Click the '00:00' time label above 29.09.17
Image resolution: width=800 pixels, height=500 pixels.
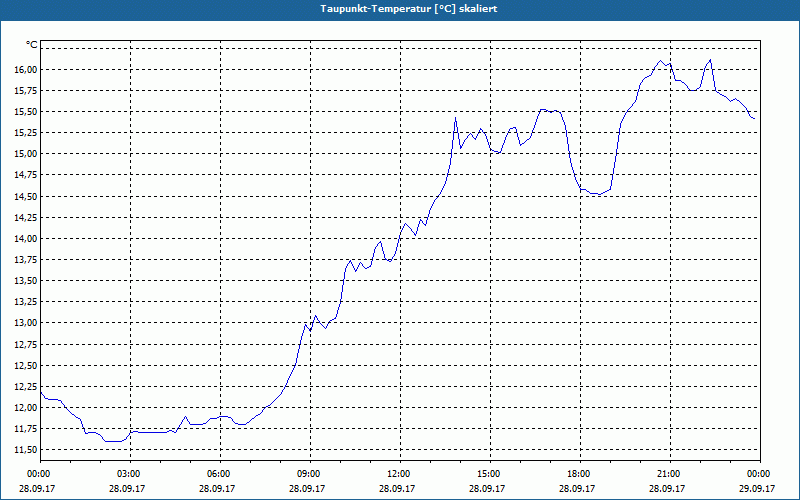758,474
